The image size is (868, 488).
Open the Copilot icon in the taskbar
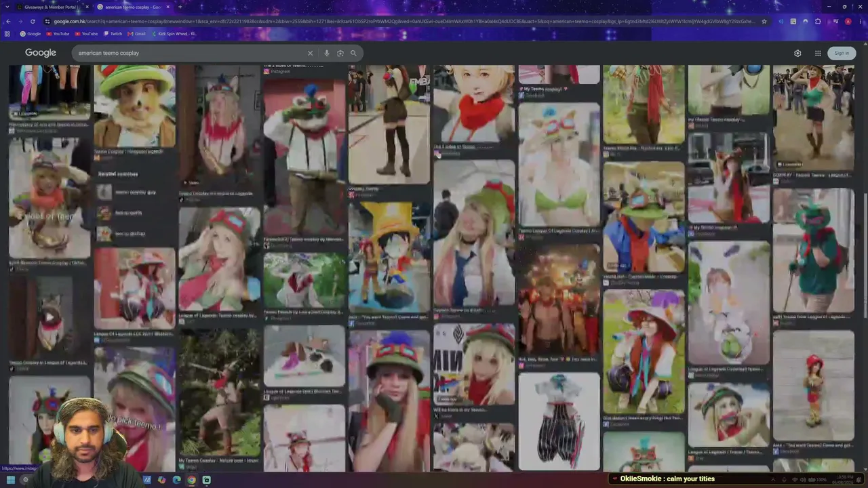(161, 480)
